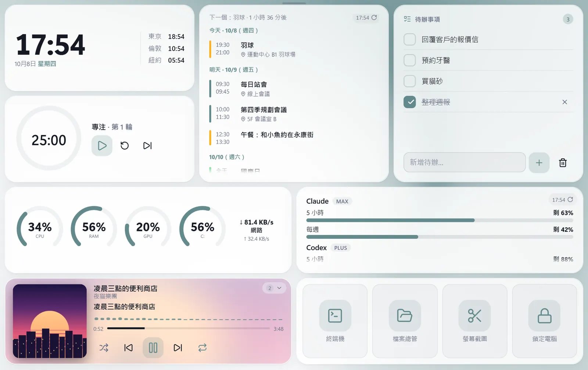Click the Claude 每週 usage bar

440,237
